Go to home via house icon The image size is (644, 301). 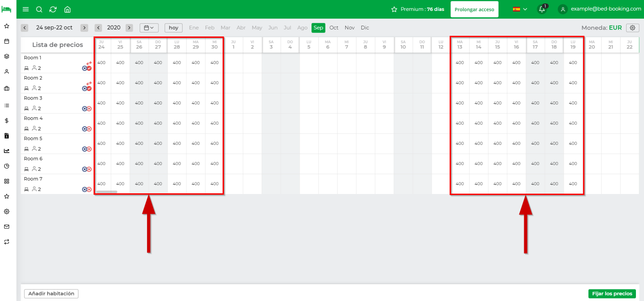pyautogui.click(x=67, y=9)
